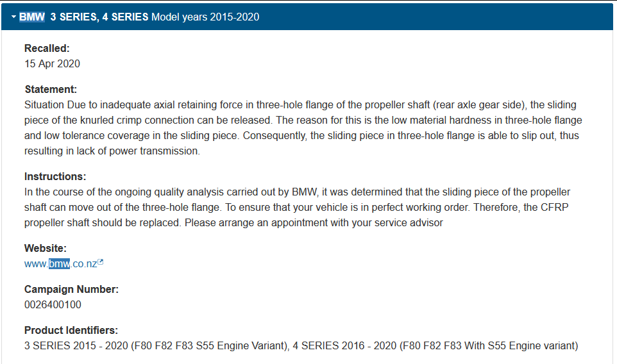
Task: Click the 'Recalled:' label
Action: (47, 48)
